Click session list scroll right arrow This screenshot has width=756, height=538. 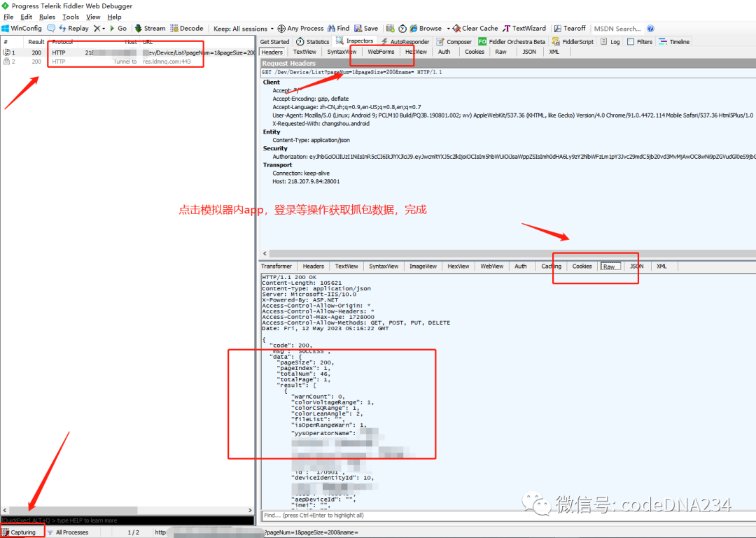point(250,510)
